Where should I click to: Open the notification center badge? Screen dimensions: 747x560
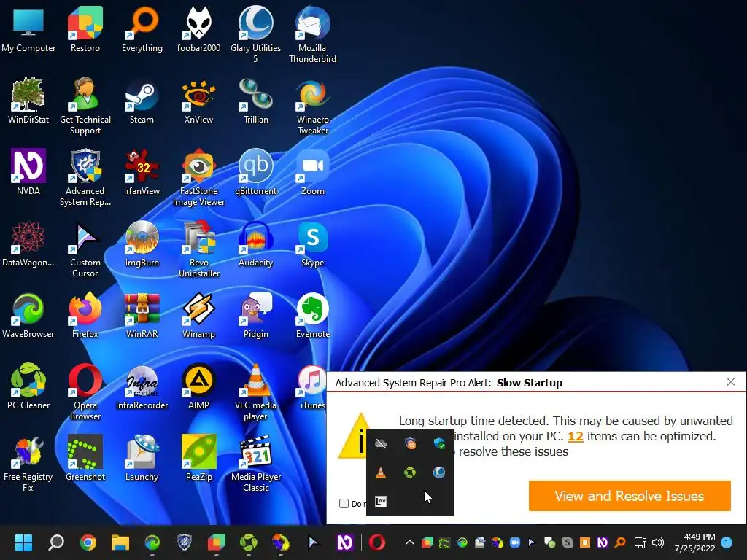727,542
